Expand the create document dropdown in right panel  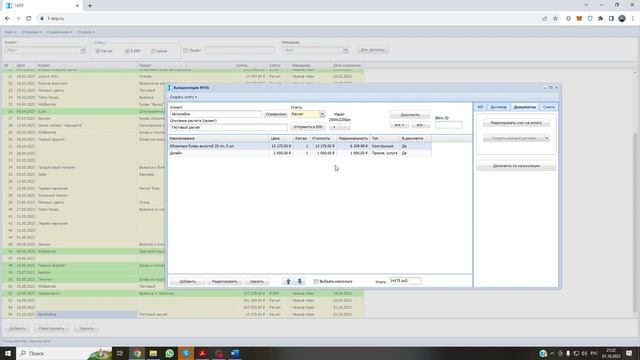coord(547,138)
